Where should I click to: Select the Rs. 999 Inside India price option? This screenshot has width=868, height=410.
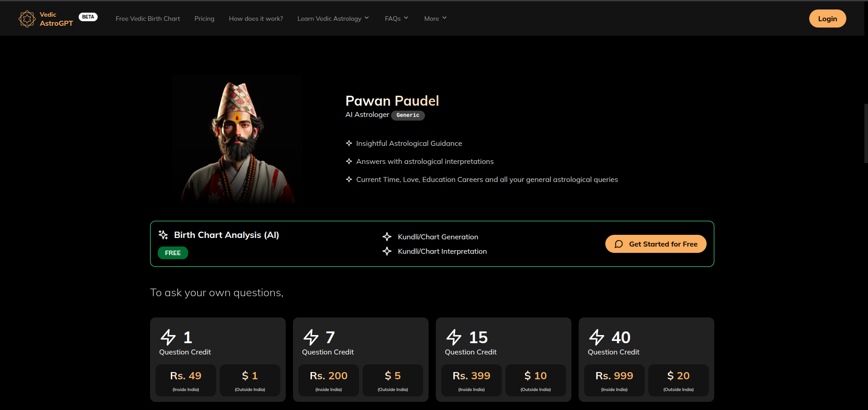[614, 380]
